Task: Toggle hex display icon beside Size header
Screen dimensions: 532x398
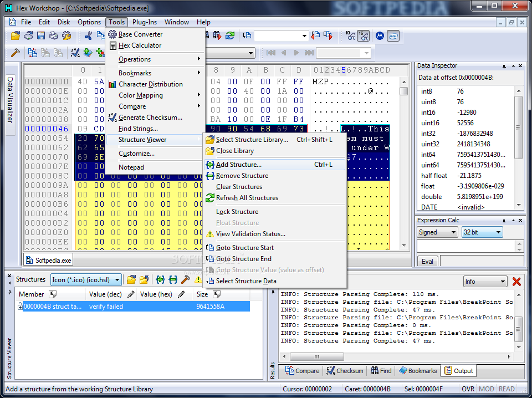Action: pyautogui.click(x=217, y=294)
